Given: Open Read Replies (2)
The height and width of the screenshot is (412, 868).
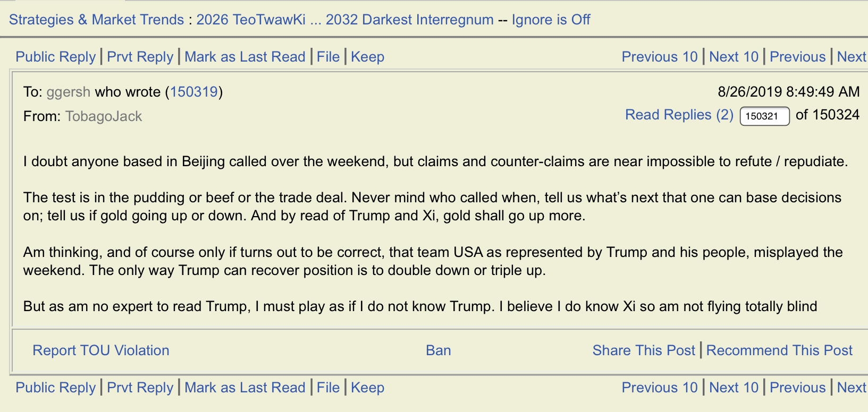Looking at the screenshot, I should click(679, 115).
